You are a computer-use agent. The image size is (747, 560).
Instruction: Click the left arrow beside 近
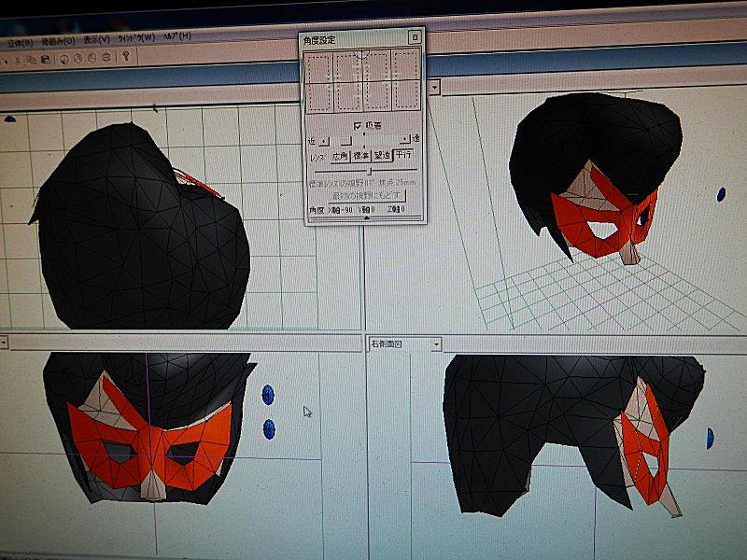point(323,141)
